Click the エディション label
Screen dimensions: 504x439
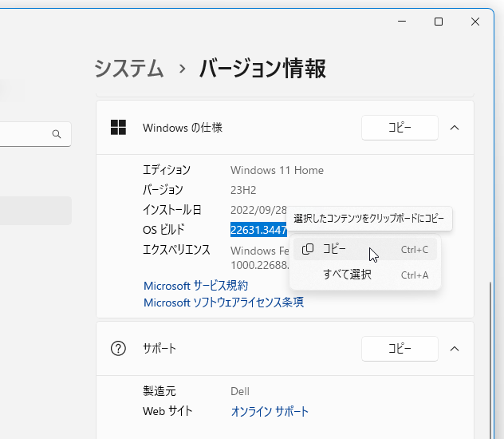tap(167, 170)
